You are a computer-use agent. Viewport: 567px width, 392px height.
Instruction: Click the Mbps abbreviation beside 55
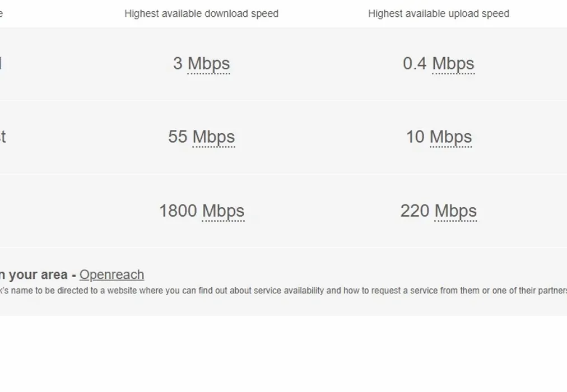tap(213, 137)
